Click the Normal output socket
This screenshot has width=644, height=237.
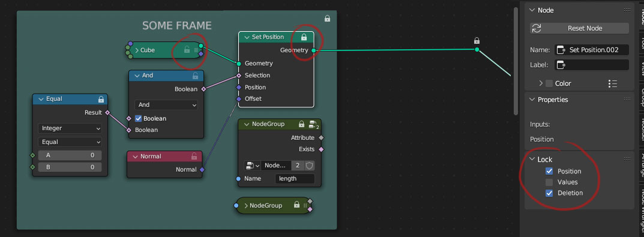pyautogui.click(x=202, y=170)
